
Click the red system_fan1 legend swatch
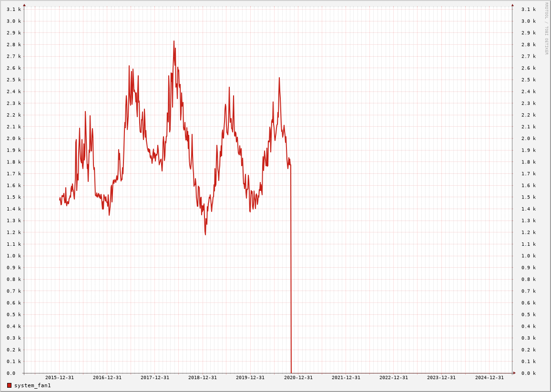(x=9, y=385)
